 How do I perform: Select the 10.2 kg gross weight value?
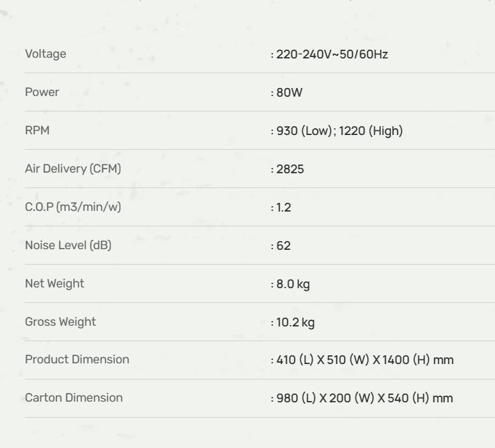(296, 322)
